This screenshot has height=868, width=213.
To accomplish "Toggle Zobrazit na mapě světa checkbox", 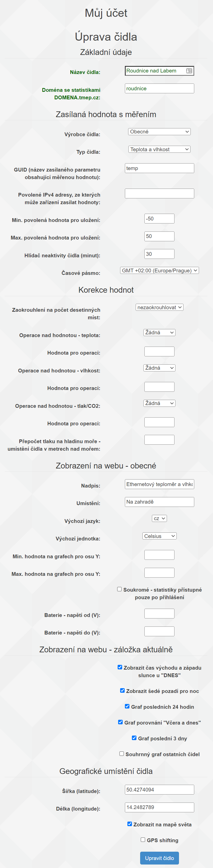I will [x=130, y=824].
